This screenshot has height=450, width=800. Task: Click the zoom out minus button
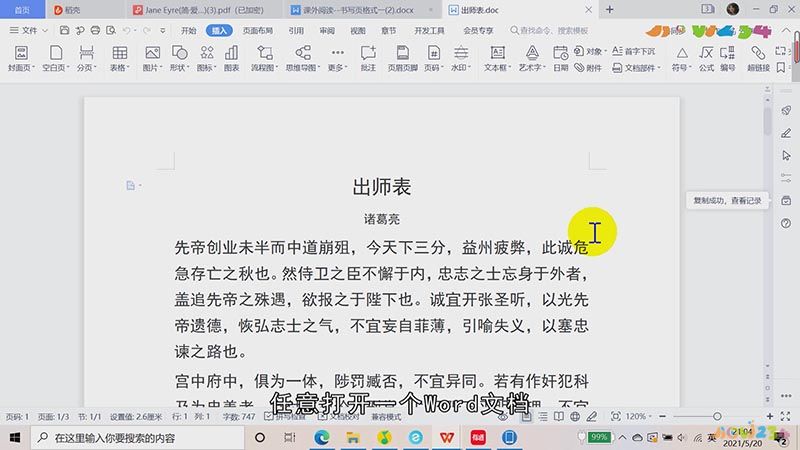point(662,417)
